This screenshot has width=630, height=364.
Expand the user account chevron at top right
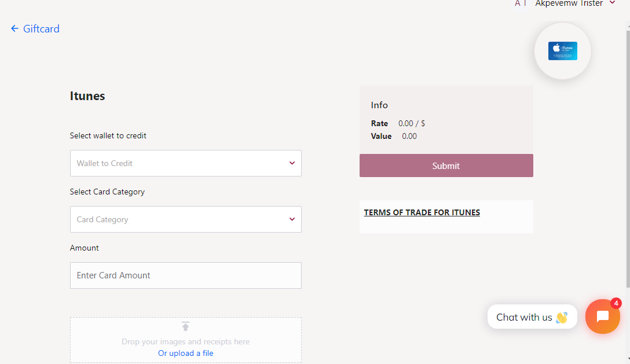[613, 3]
